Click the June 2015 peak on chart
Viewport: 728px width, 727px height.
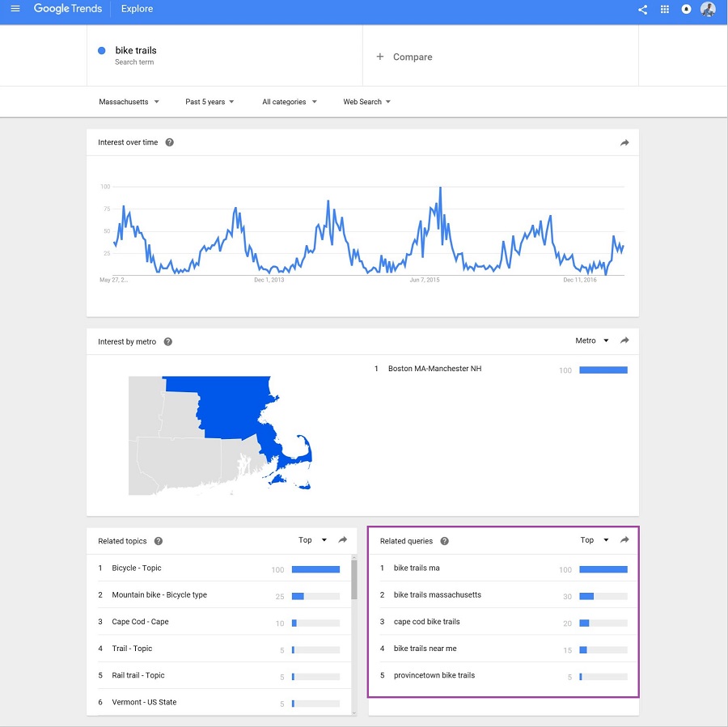[440, 188]
